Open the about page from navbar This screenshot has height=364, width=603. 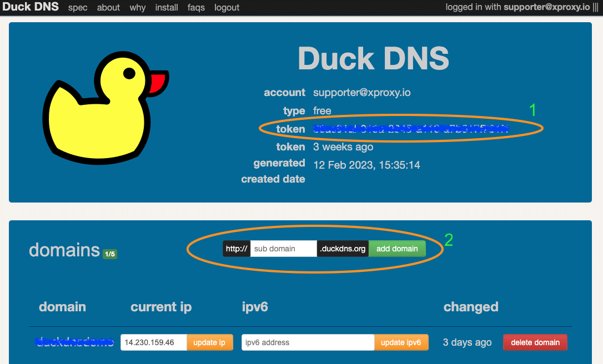[x=108, y=7]
